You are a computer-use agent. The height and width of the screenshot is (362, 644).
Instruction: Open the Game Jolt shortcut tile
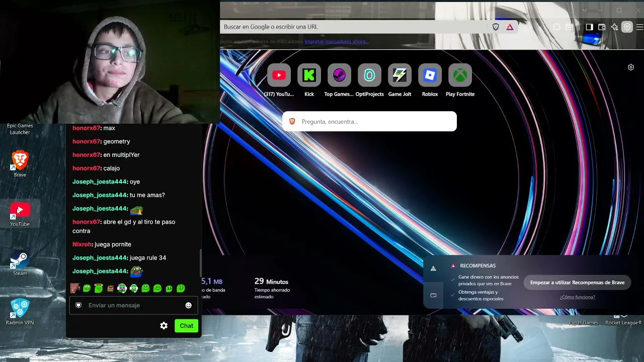[x=399, y=75]
